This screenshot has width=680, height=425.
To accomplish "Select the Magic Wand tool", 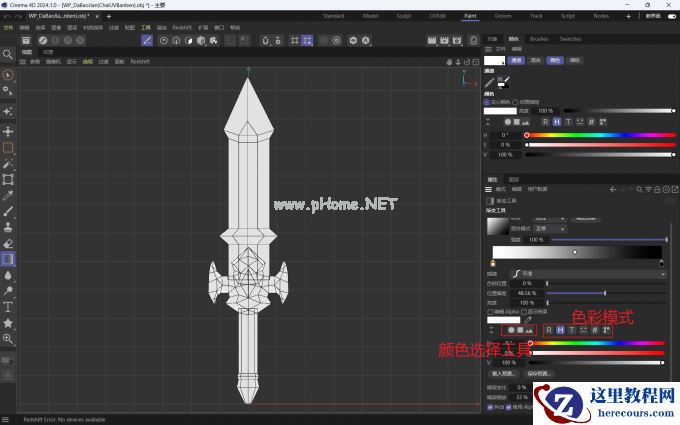I will coord(8,164).
